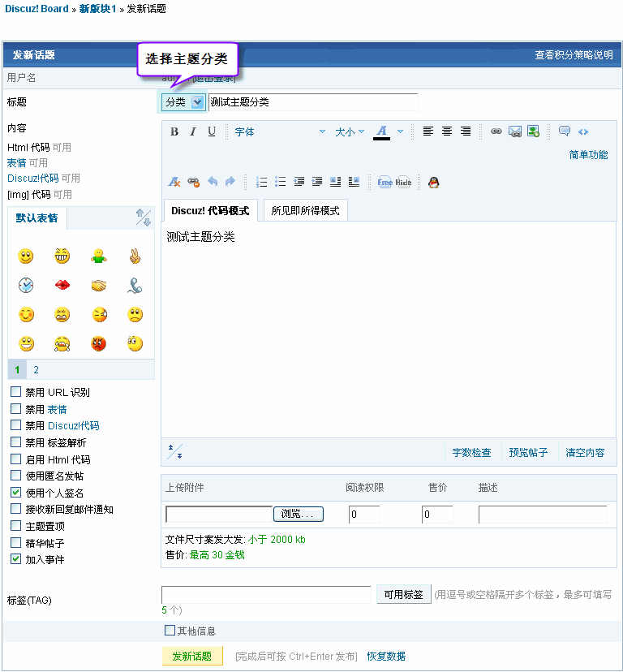The height and width of the screenshot is (672, 623).
Task: Select the Discuz! 代码模式 tab
Action: click(210, 211)
